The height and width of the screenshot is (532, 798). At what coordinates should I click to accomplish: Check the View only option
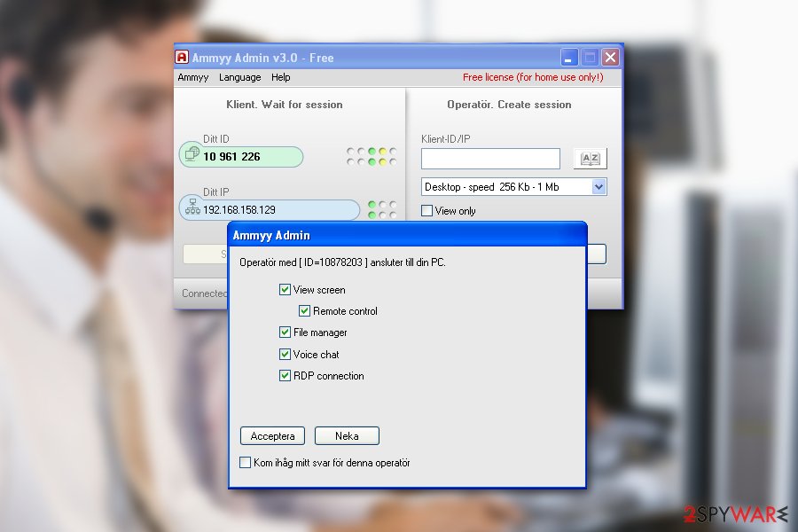(x=427, y=210)
